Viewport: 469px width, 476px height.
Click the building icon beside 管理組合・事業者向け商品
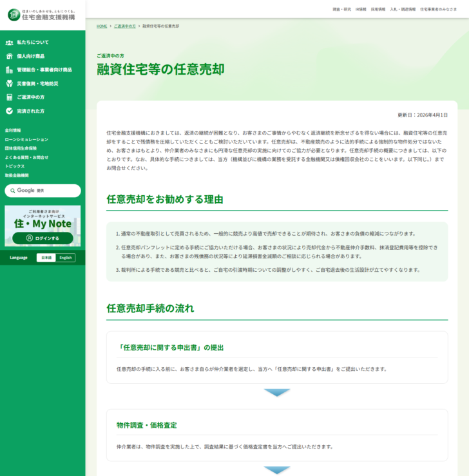click(x=10, y=70)
